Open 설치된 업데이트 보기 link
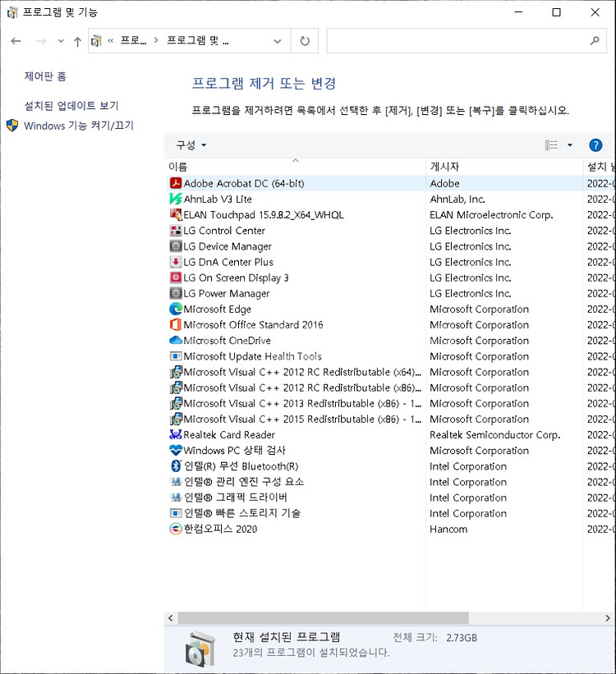Image resolution: width=616 pixels, height=674 pixels. coord(71,106)
